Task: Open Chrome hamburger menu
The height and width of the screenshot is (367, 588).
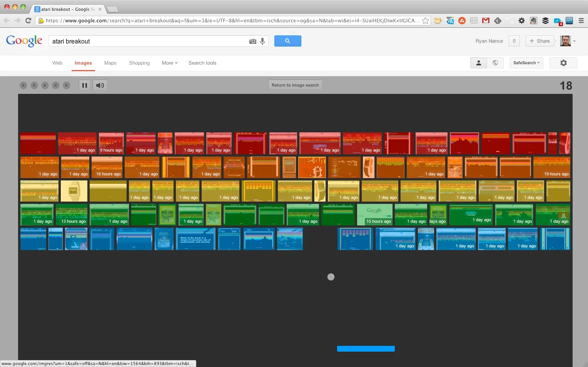Action: [x=581, y=21]
